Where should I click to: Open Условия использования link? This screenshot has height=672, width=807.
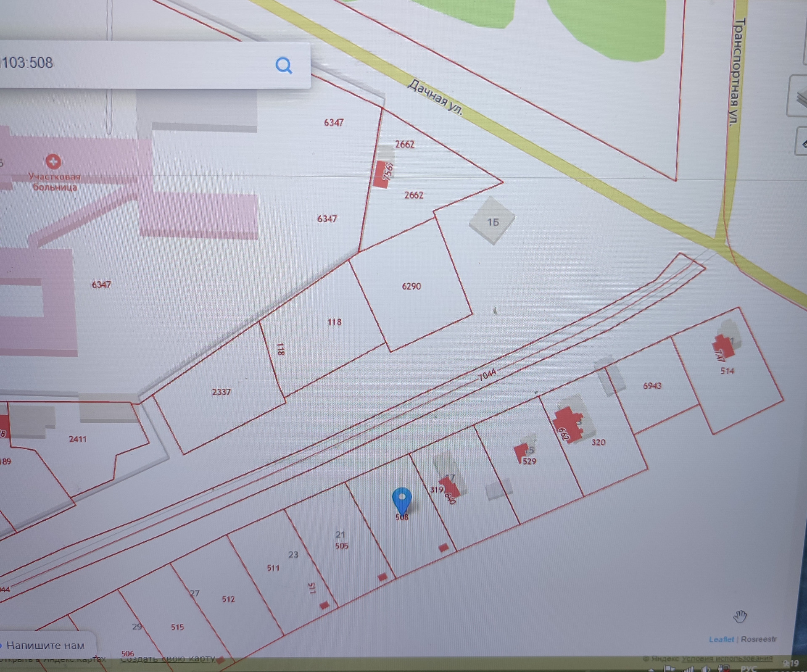pos(727,659)
